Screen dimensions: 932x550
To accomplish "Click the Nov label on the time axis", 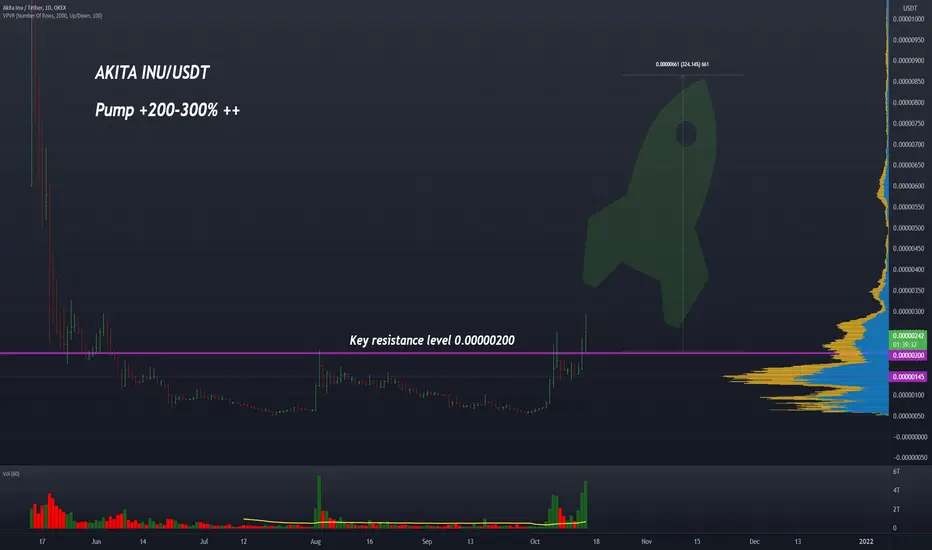I will [x=647, y=542].
